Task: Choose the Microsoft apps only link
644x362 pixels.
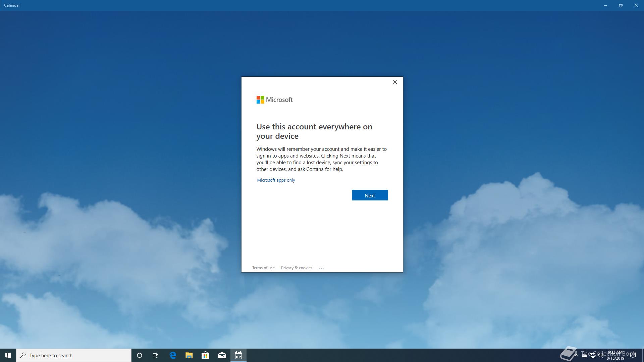Action: tap(276, 180)
